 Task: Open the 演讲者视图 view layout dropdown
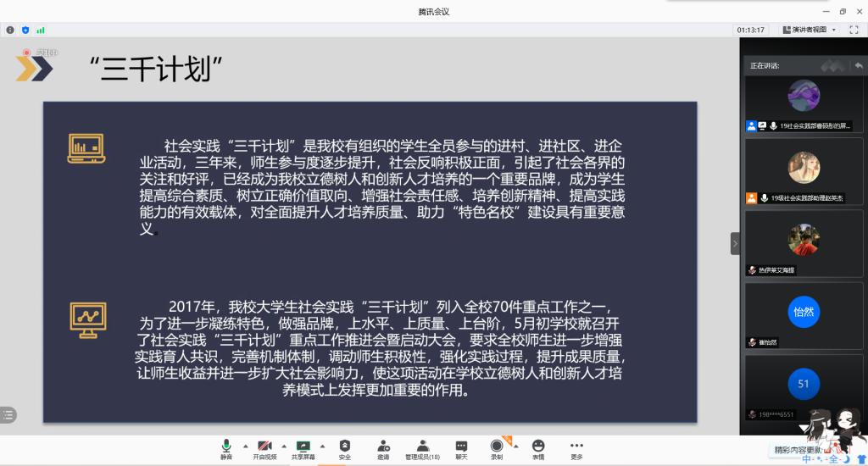809,30
